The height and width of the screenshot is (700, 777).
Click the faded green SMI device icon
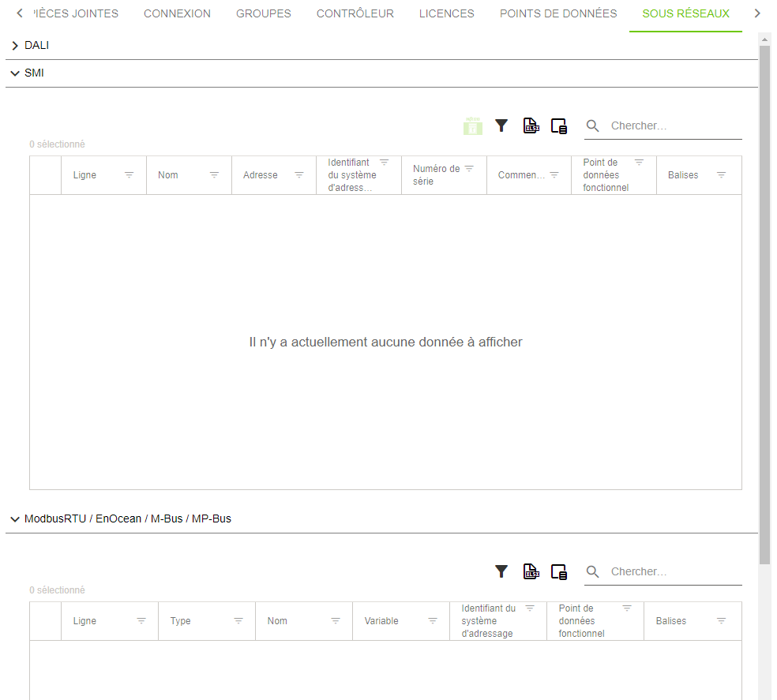click(x=473, y=125)
